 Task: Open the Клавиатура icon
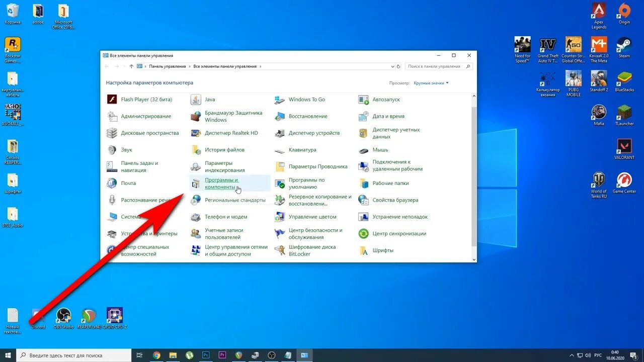(x=280, y=150)
